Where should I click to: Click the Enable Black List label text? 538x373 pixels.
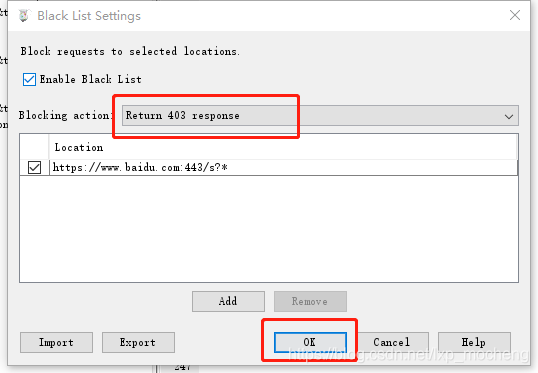pyautogui.click(x=91, y=79)
